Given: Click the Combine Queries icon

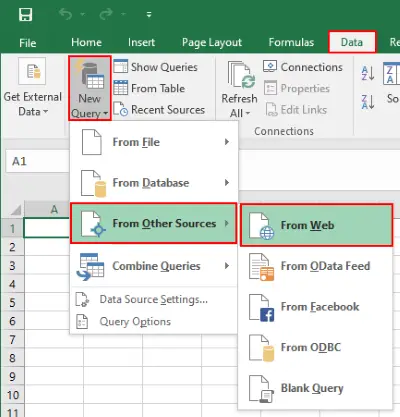Looking at the screenshot, I should pyautogui.click(x=90, y=267).
